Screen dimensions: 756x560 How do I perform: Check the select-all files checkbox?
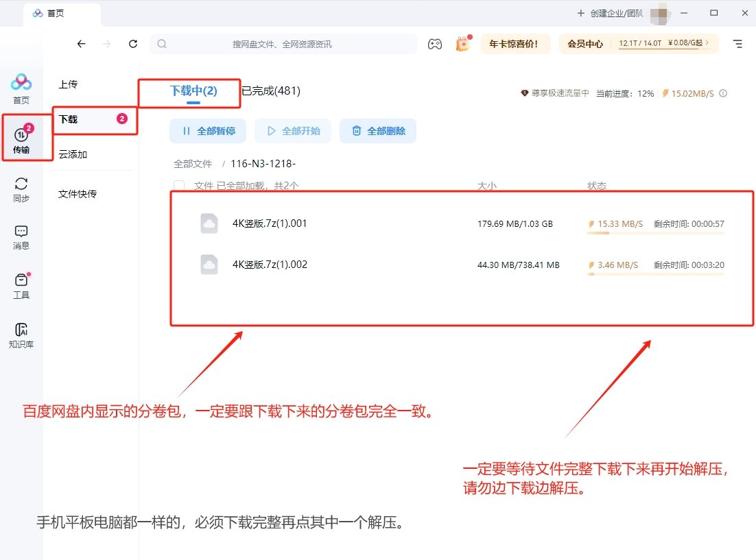click(x=179, y=185)
